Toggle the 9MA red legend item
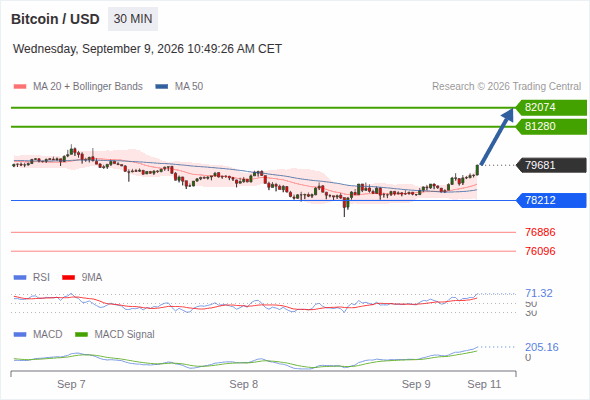The height and width of the screenshot is (400, 590). [x=82, y=277]
